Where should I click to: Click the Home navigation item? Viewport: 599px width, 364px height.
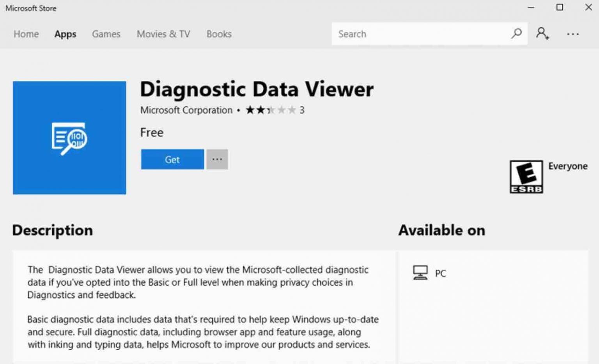click(26, 34)
